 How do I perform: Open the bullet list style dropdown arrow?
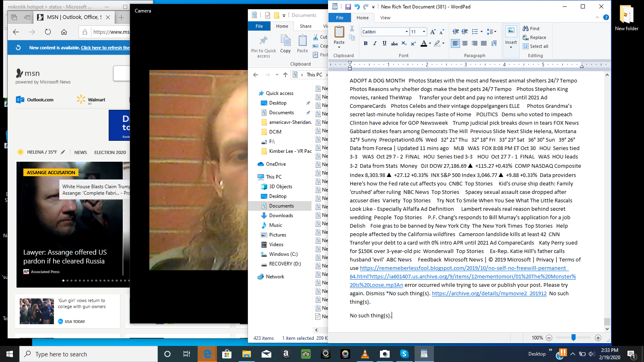(x=481, y=32)
